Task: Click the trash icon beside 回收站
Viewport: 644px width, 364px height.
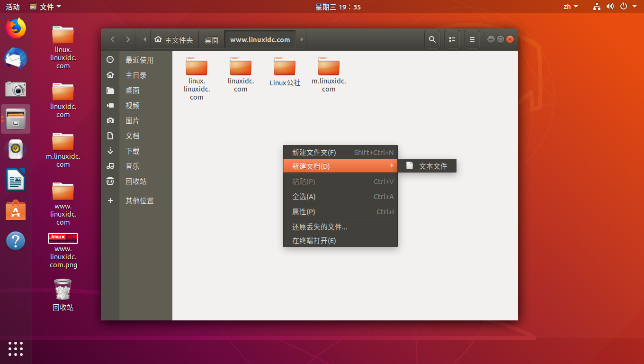Action: tap(110, 181)
